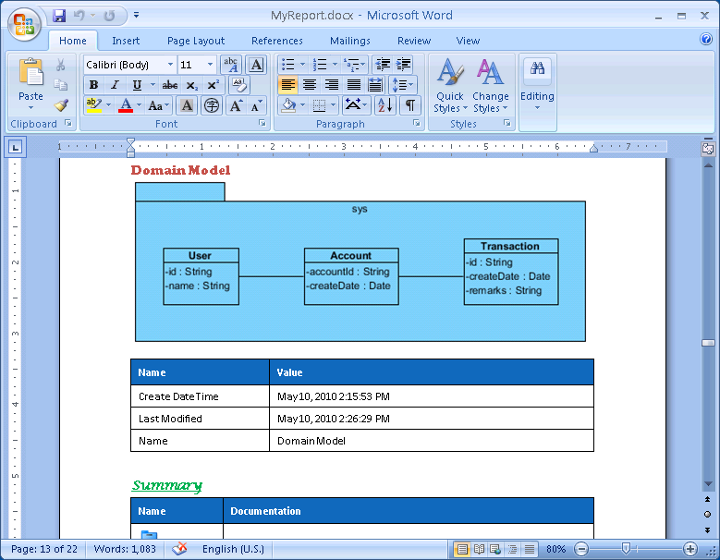
Task: Open the font size 11 dropdown
Action: click(210, 64)
